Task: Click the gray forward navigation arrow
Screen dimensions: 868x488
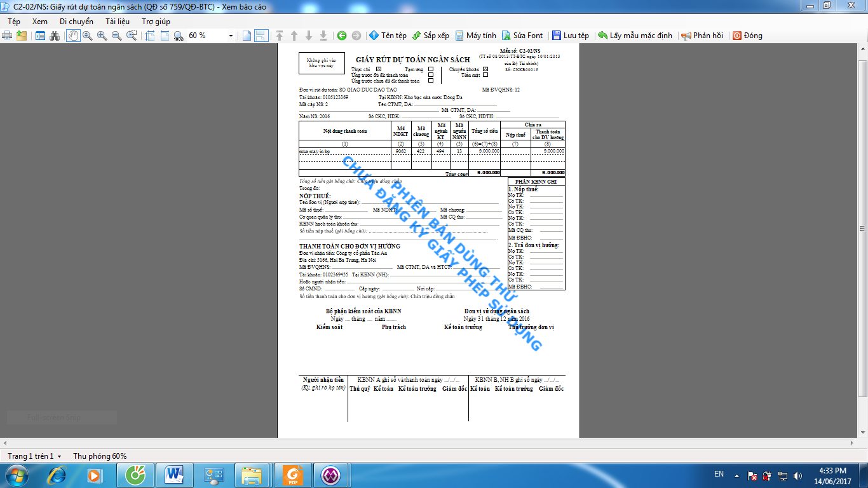Action: [x=356, y=36]
